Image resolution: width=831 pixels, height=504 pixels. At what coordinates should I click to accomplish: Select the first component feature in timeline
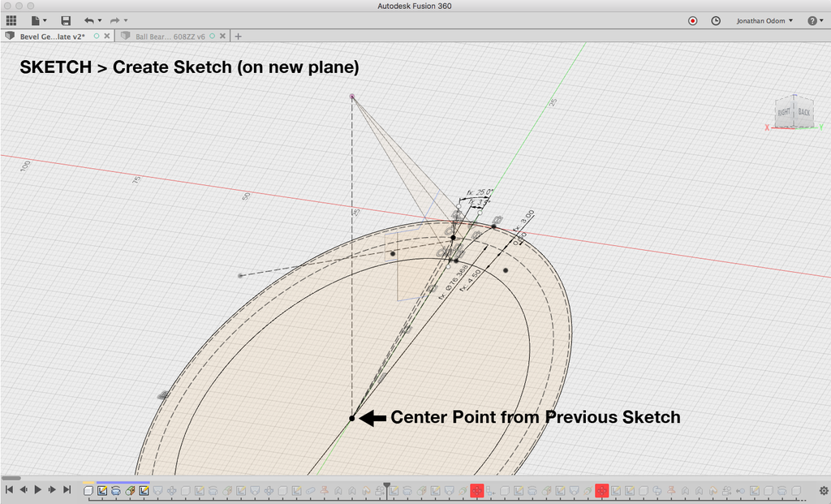88,491
